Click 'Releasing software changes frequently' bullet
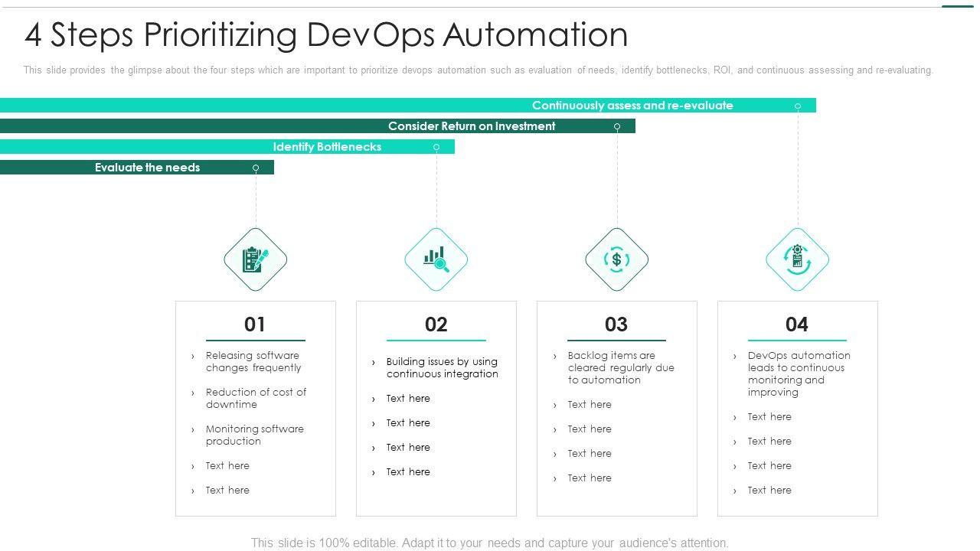Viewport: 980px width, 551px height. tap(253, 361)
